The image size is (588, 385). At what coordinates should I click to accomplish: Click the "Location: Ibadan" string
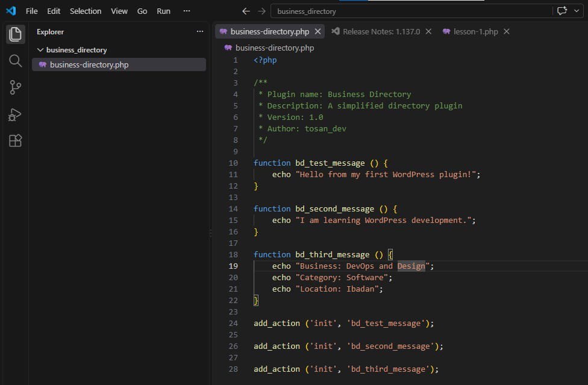(x=337, y=289)
